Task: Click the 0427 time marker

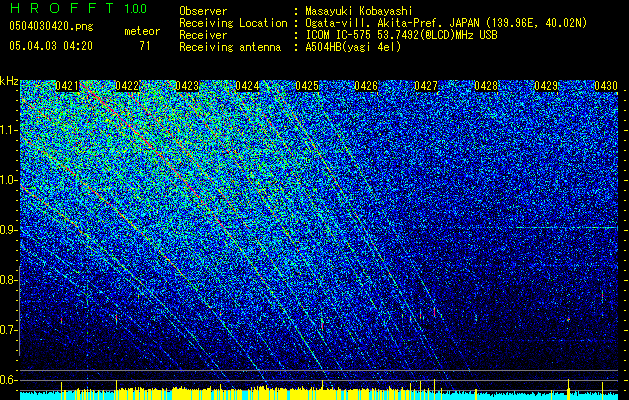Action: (426, 86)
